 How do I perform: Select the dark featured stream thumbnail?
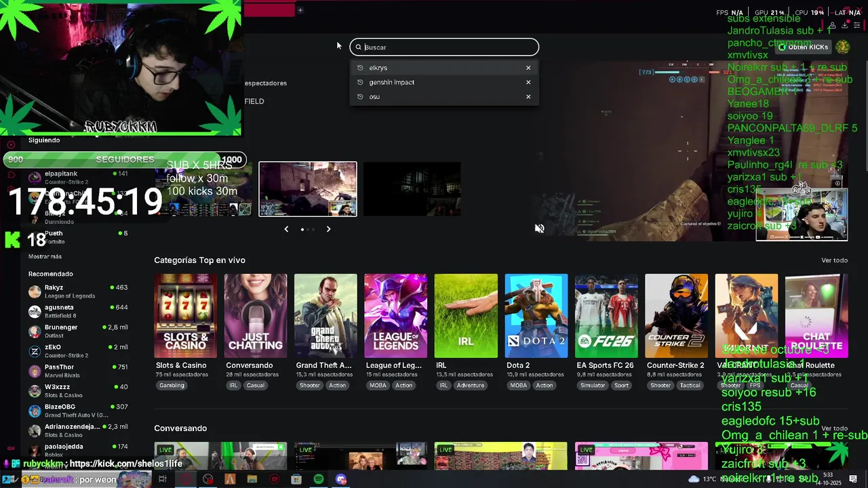click(412, 189)
